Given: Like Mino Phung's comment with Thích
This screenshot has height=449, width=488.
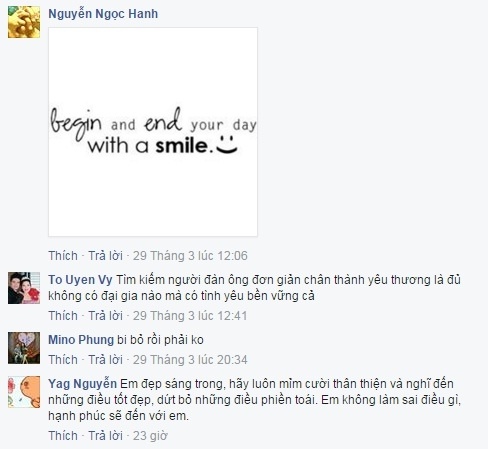Looking at the screenshot, I should pyautogui.click(x=63, y=360).
